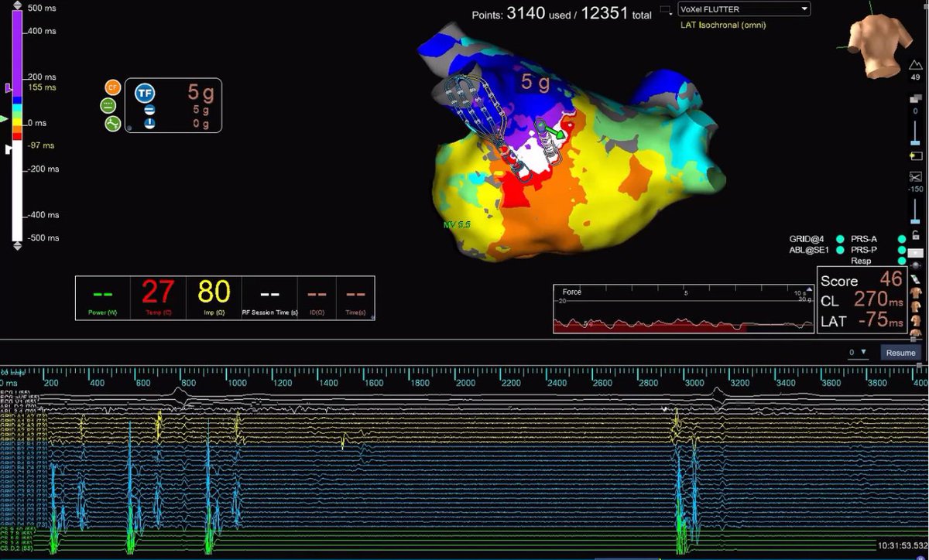
Task: Click the transparency layers icon above 0
Action: click(915, 98)
